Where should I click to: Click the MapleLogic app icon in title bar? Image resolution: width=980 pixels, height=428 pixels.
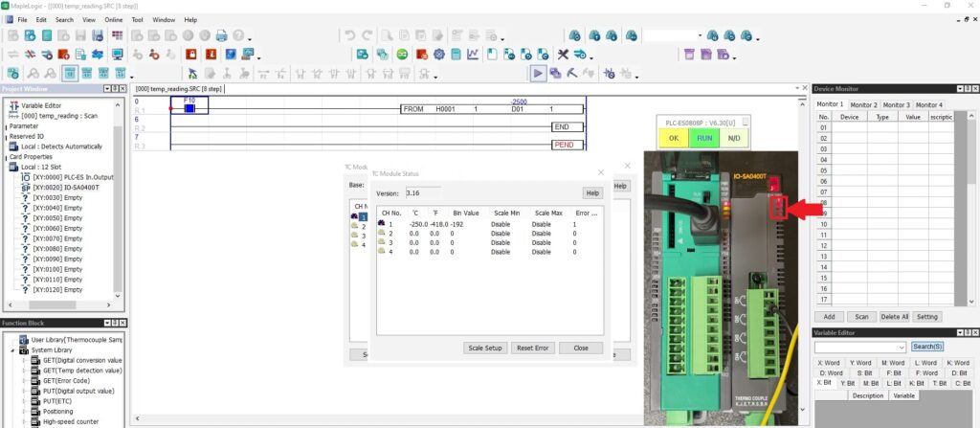[x=5, y=5]
